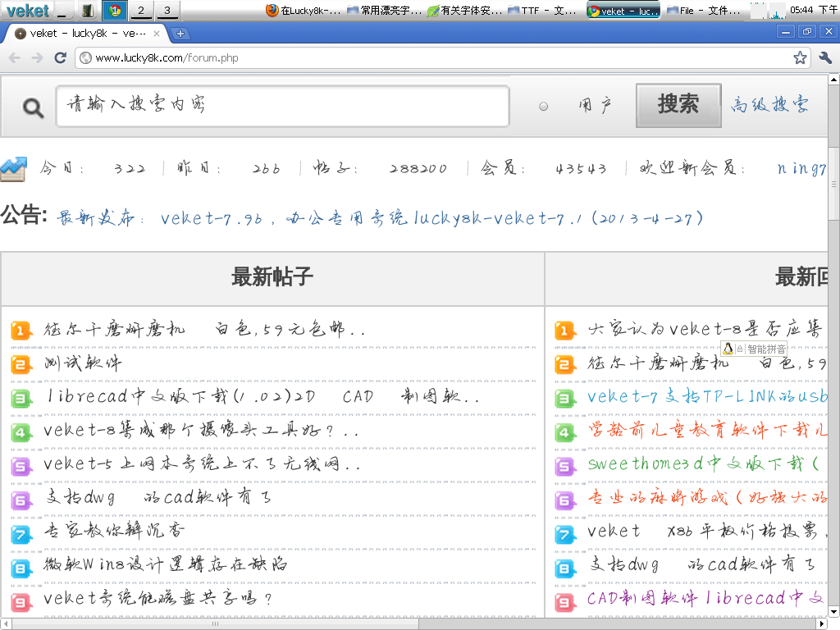Click the 05:44 下午 clock

(813, 10)
